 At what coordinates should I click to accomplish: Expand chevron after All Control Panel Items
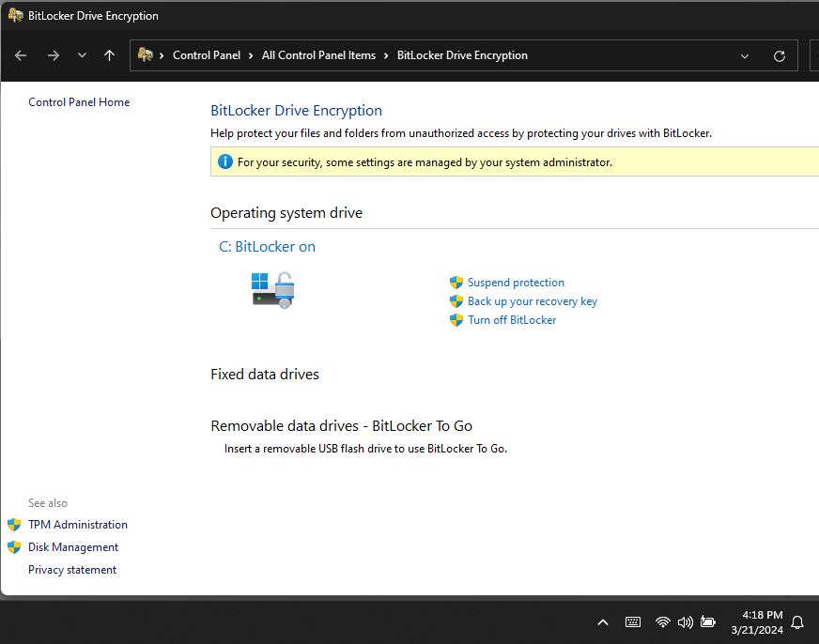pos(386,55)
